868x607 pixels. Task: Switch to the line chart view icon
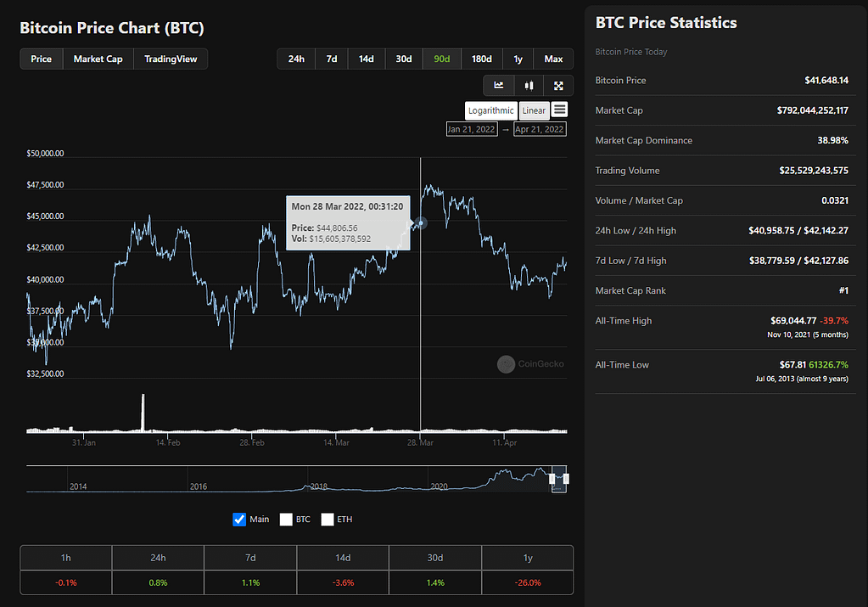pyautogui.click(x=499, y=85)
